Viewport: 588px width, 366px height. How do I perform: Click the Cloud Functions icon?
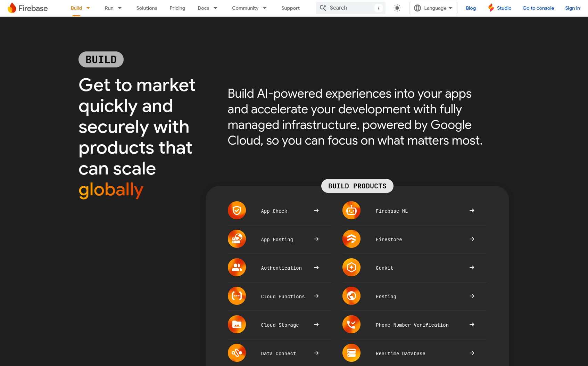tap(237, 296)
